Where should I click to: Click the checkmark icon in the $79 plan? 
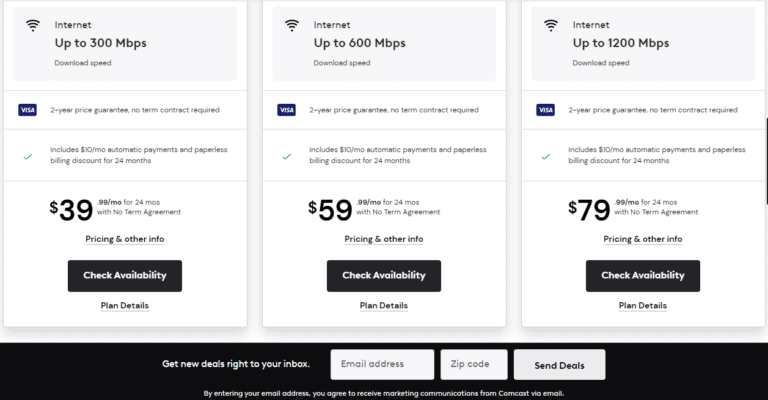pyautogui.click(x=546, y=157)
